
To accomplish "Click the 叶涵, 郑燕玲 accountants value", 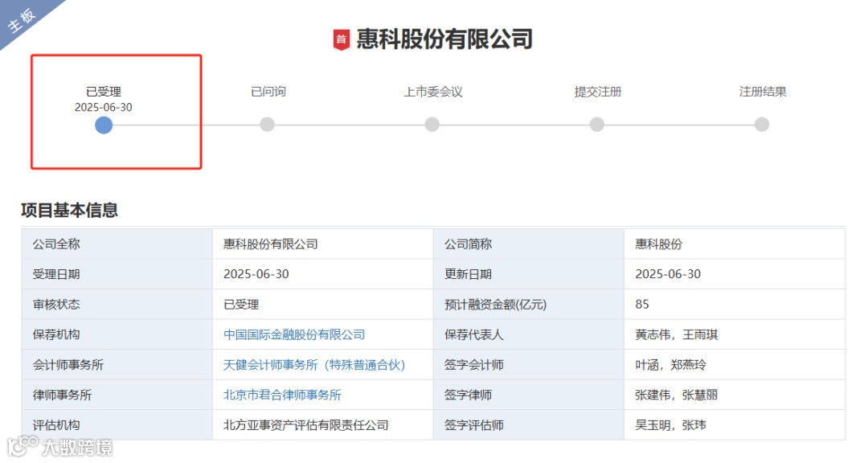I will click(x=670, y=365).
